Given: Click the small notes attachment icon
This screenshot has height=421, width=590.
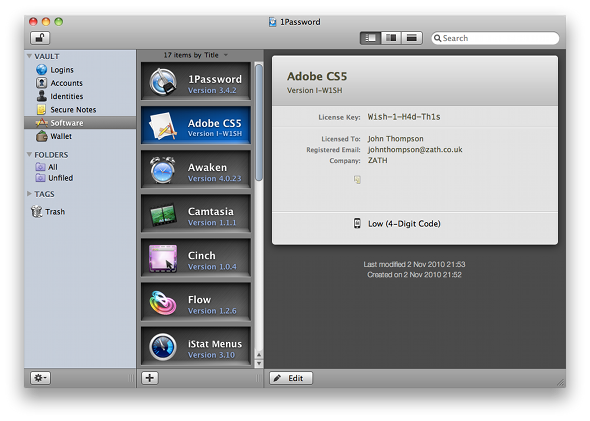Looking at the screenshot, I should [357, 179].
